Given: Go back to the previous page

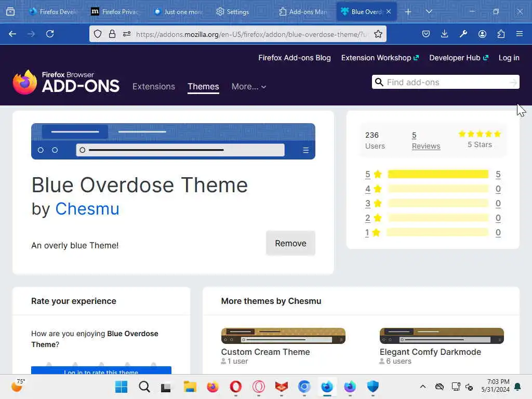Looking at the screenshot, I should [12, 34].
